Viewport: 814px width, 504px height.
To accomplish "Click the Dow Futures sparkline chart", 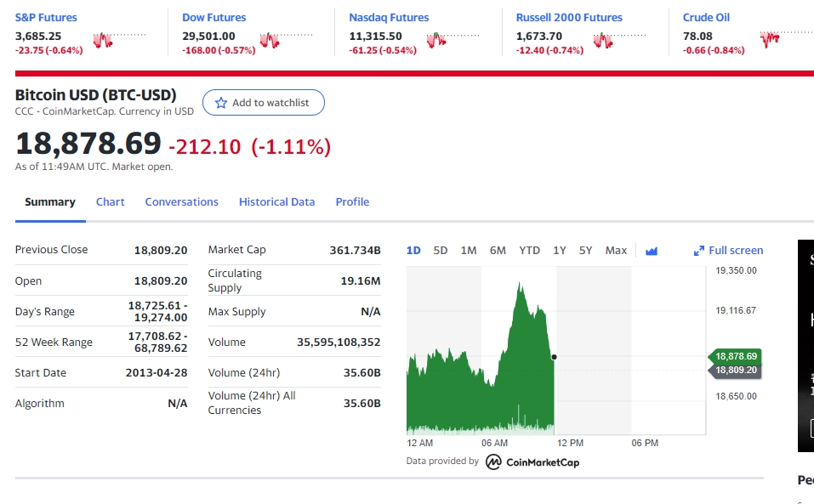I will [x=287, y=40].
